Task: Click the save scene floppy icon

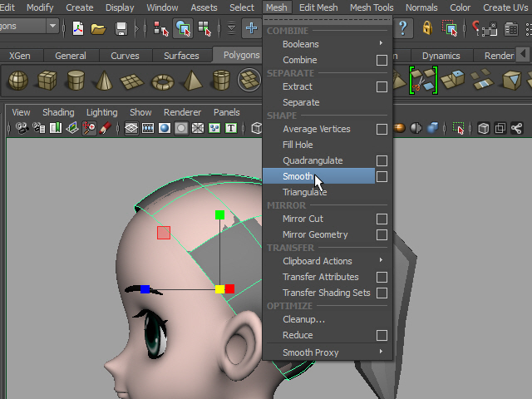Action: coord(121,29)
